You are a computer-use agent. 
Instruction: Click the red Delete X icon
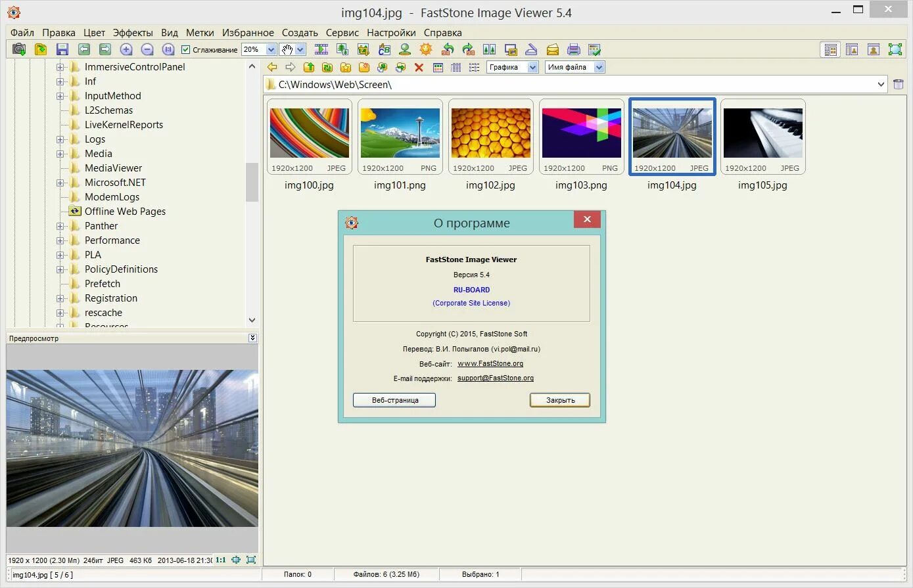coord(419,67)
